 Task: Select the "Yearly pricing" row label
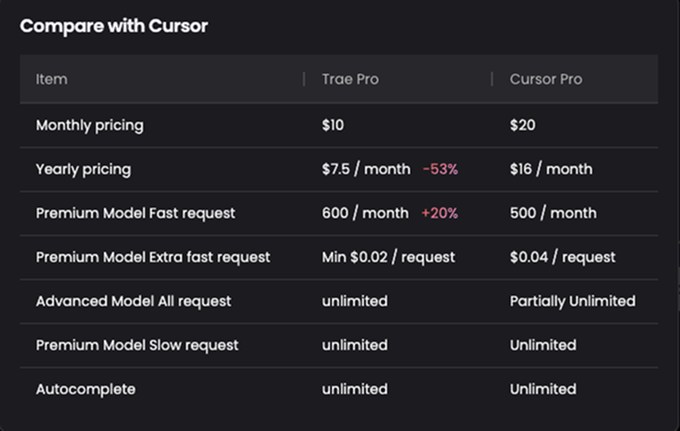[x=83, y=170]
